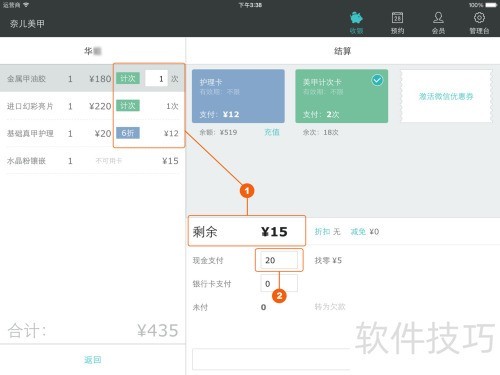The width and height of the screenshot is (500, 375).
Task: Open the 预约 calendar tab
Action: [397, 23]
